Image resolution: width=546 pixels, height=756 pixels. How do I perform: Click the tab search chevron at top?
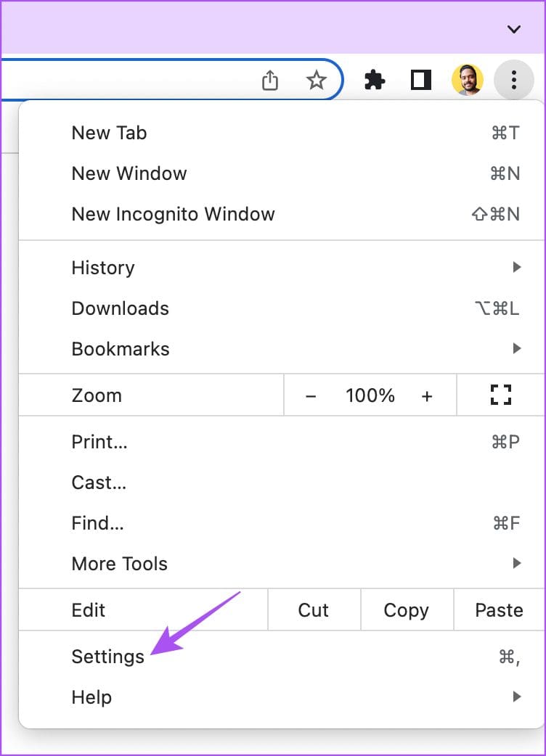click(514, 29)
